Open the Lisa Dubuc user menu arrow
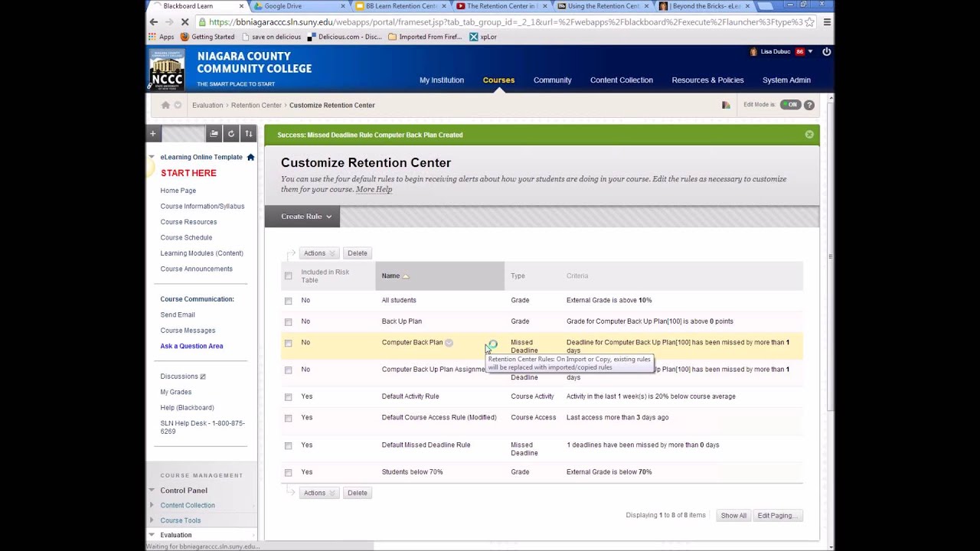The width and height of the screenshot is (980, 551). tap(810, 52)
